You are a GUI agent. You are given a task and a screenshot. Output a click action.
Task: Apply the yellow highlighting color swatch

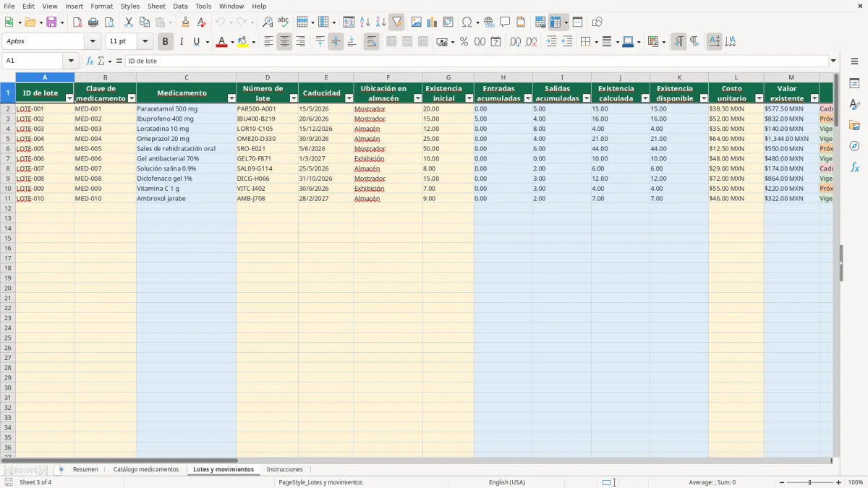click(243, 42)
